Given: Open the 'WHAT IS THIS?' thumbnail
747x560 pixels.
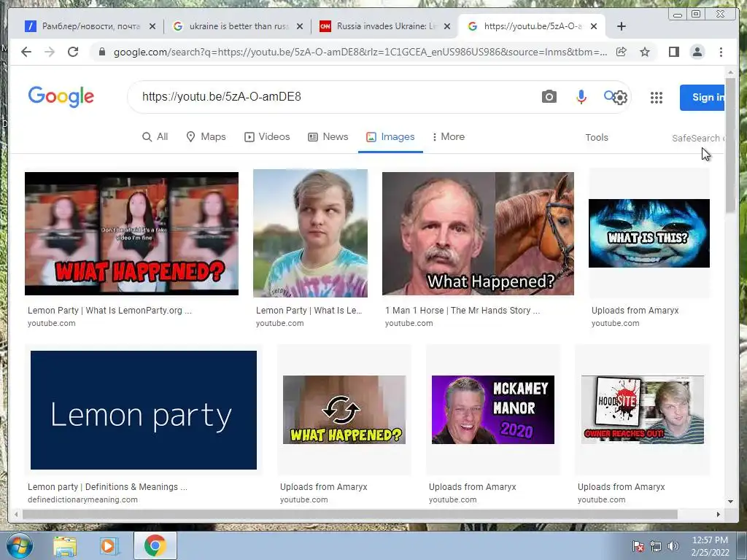Looking at the screenshot, I should tap(649, 233).
